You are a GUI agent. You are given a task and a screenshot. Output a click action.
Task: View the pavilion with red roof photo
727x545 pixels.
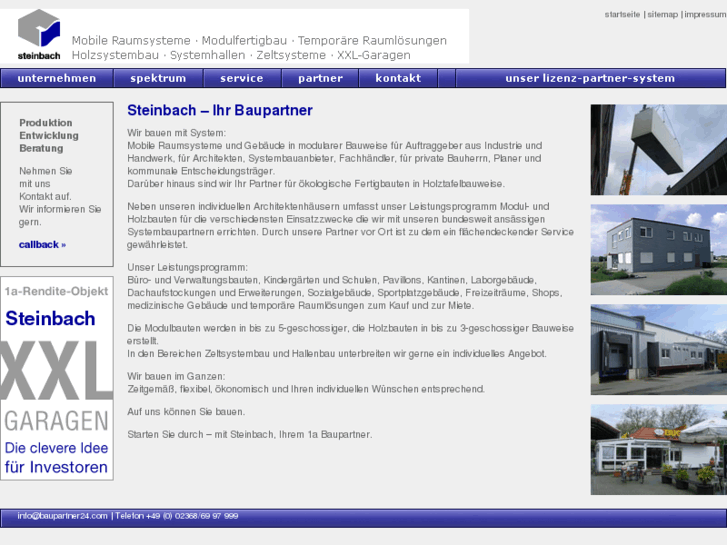[658, 449]
